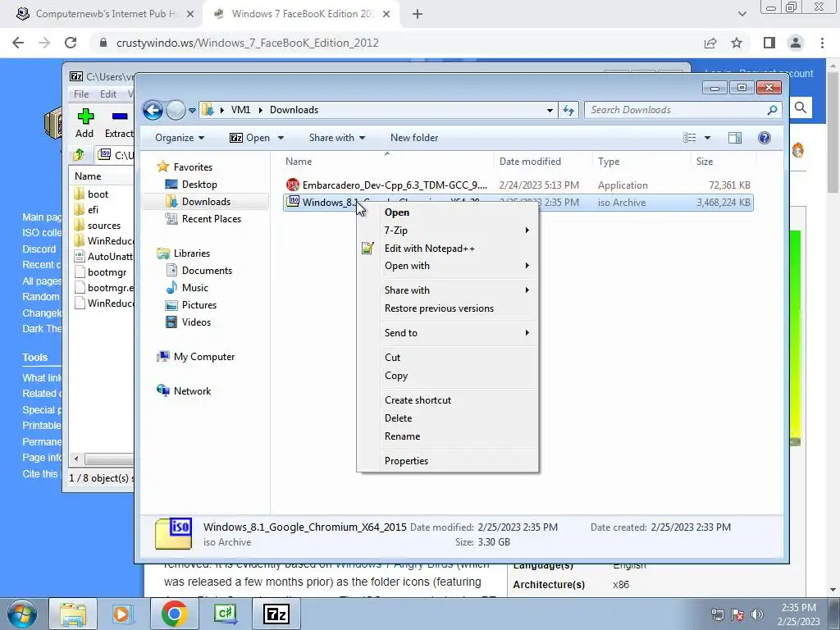Image resolution: width=840 pixels, height=630 pixels.
Task: Open recent pages dropdown beside forward arrow
Action: (x=192, y=111)
